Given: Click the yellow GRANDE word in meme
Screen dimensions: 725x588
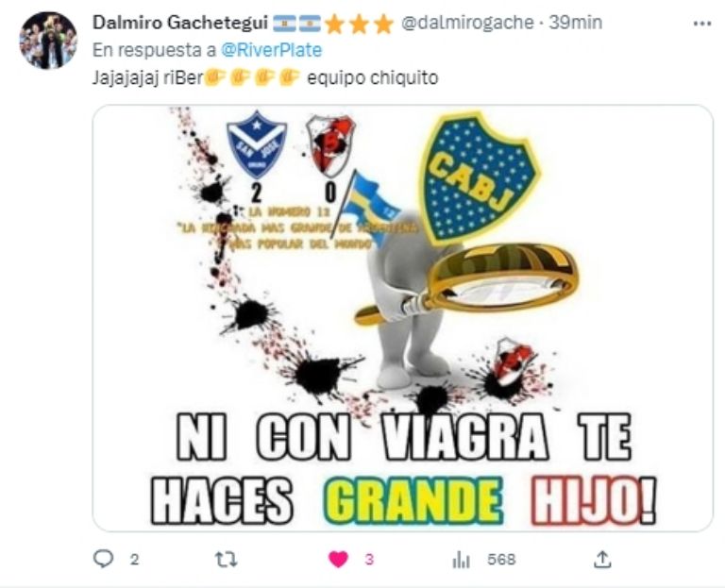Looking at the screenshot, I should click(x=413, y=501).
